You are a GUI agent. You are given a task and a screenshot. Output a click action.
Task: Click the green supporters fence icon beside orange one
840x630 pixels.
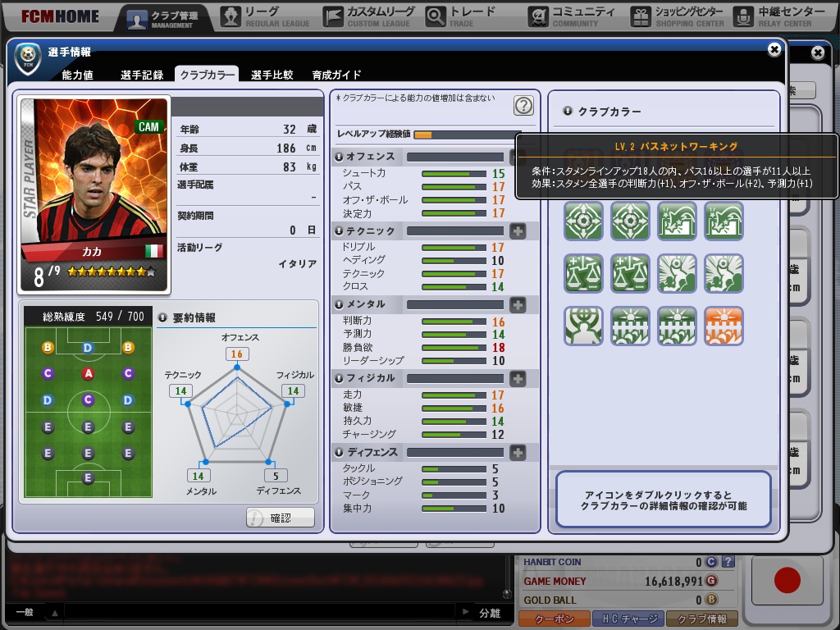click(677, 326)
